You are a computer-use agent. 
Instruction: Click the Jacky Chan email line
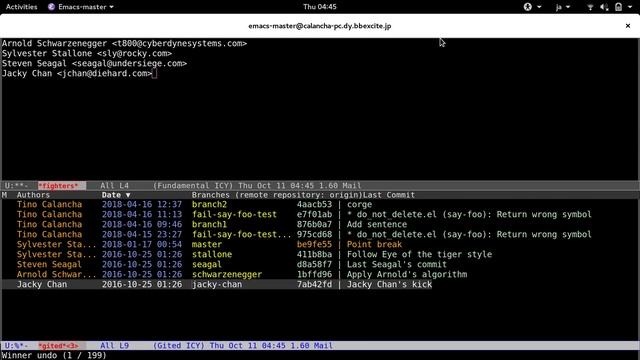click(77, 73)
